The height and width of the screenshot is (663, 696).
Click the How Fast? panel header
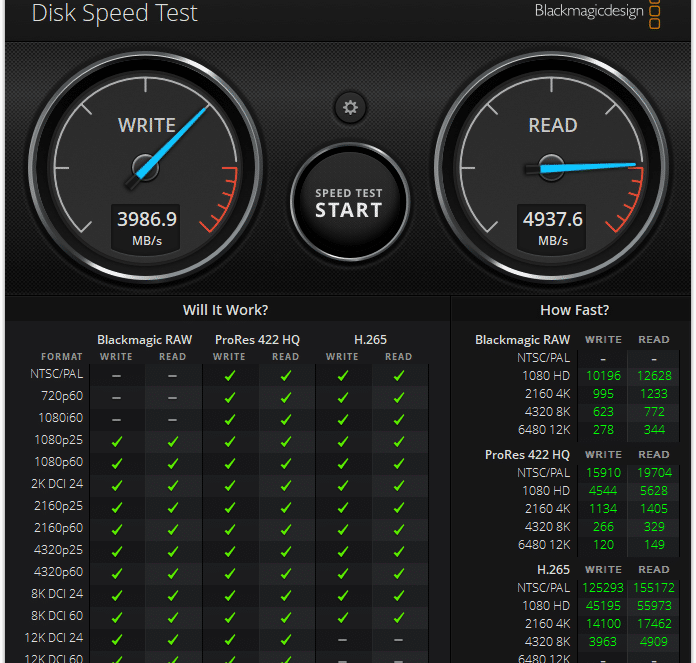pos(574,310)
